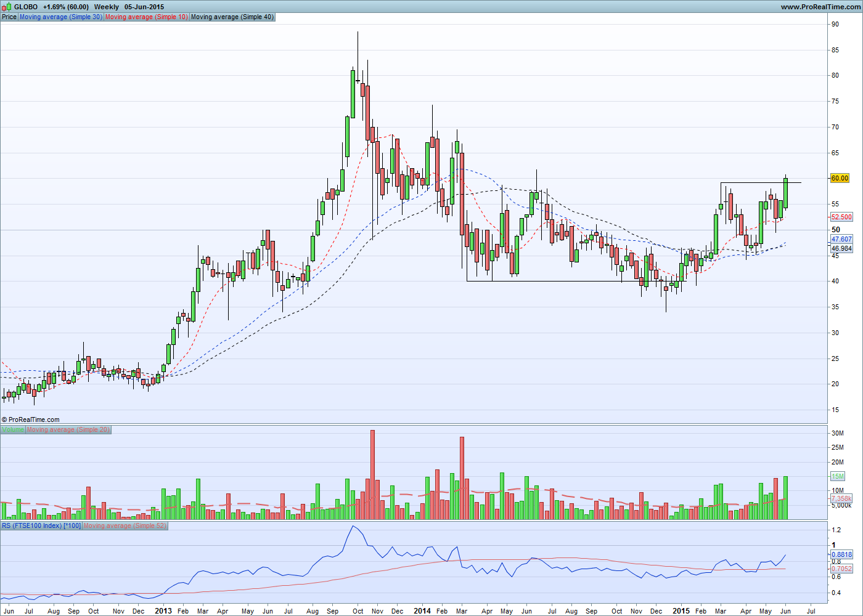Open Moving average (Simple 52) label
Image resolution: width=863 pixels, height=616 pixels.
point(125,525)
